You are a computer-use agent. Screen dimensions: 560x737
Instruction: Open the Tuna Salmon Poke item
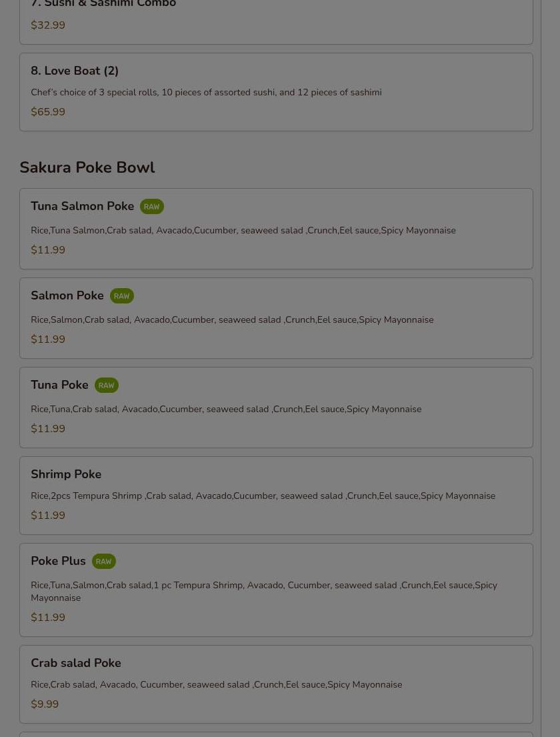276,229
